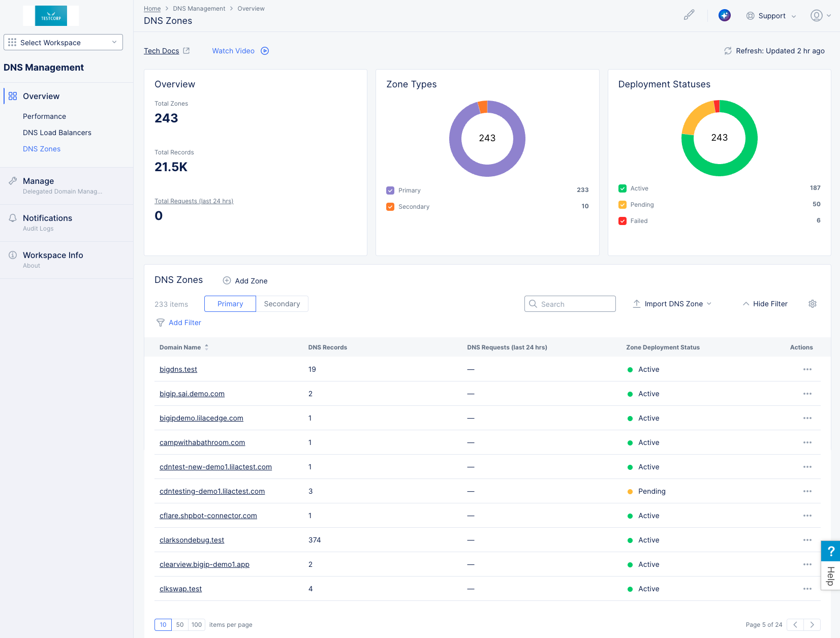Toggle the Secondary zone type checkbox
840x638 pixels.
tap(390, 207)
